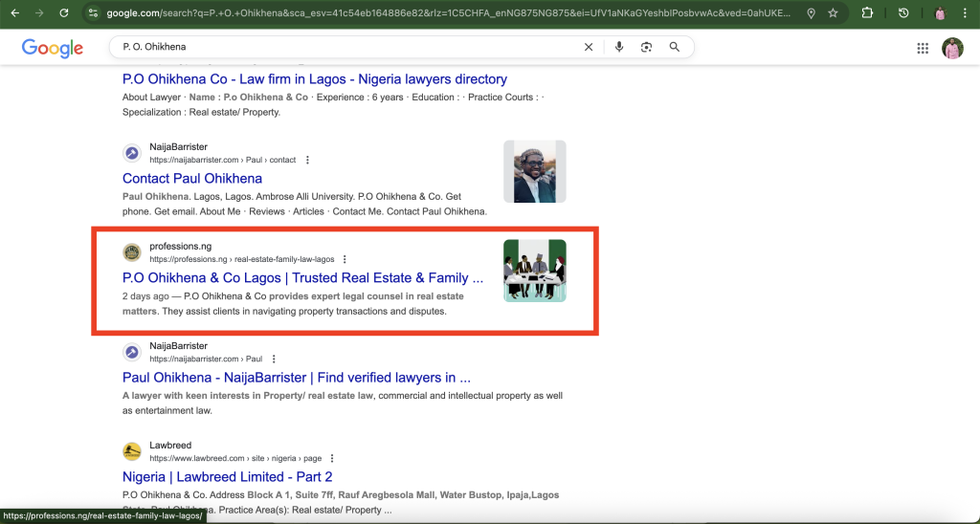
Task: Click the browser address bar URL
Action: 448,13
